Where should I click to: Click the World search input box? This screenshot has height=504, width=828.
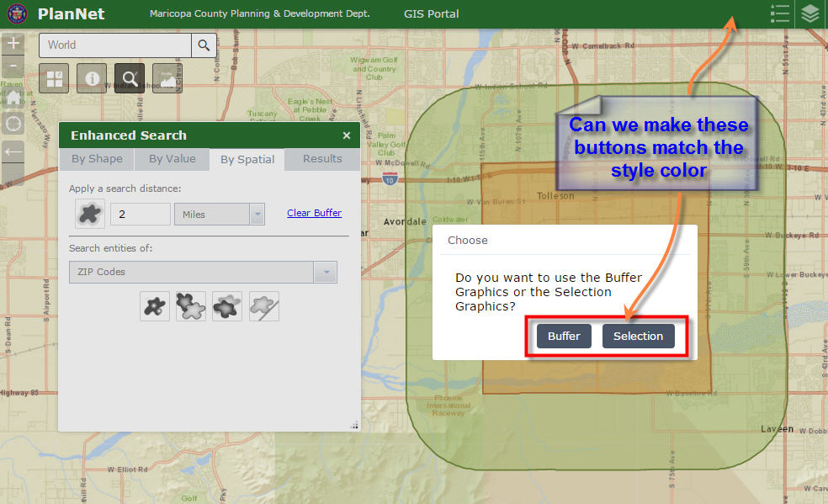point(115,45)
